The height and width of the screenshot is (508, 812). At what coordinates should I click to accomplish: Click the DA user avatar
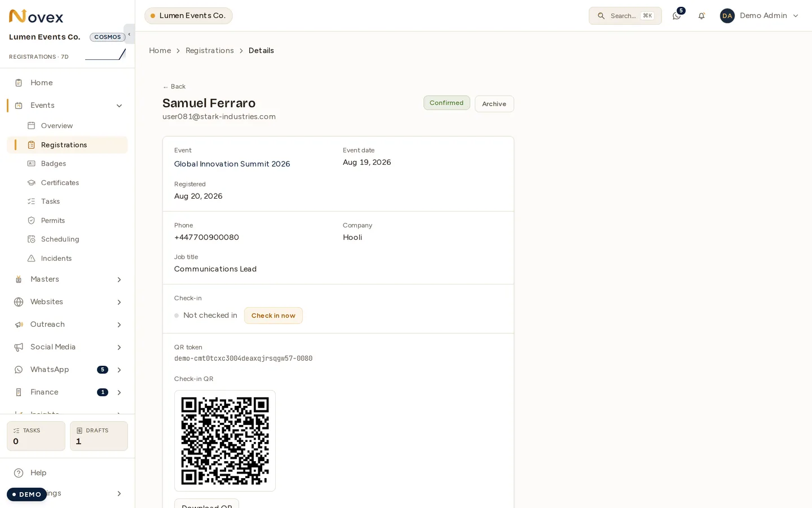(x=727, y=16)
